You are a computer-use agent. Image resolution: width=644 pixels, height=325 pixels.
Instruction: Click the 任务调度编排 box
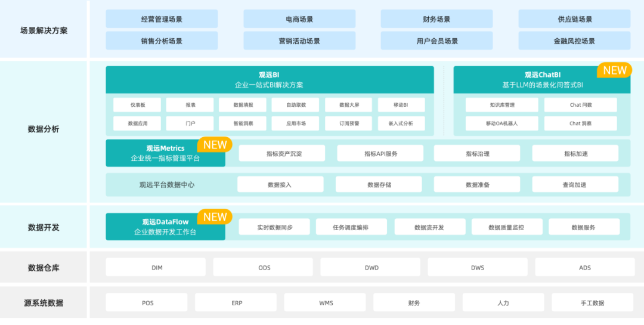pyautogui.click(x=352, y=227)
